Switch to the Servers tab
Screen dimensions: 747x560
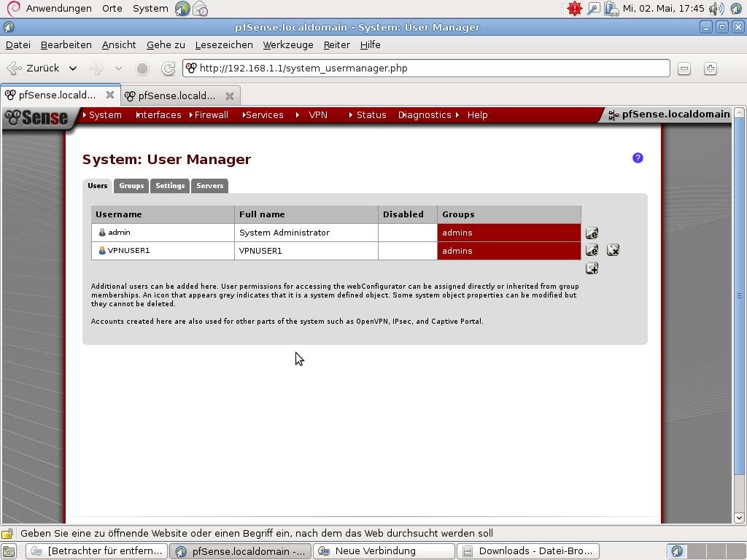pyautogui.click(x=209, y=186)
